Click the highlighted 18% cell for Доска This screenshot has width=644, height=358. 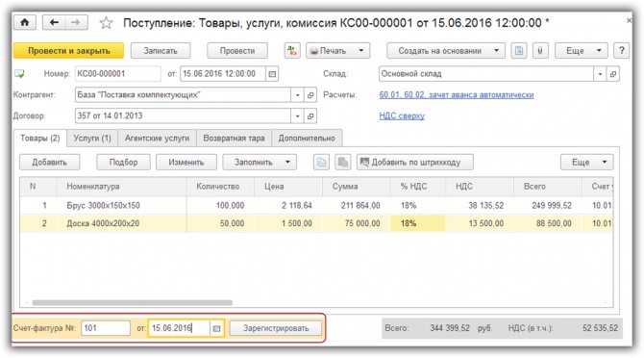point(417,223)
